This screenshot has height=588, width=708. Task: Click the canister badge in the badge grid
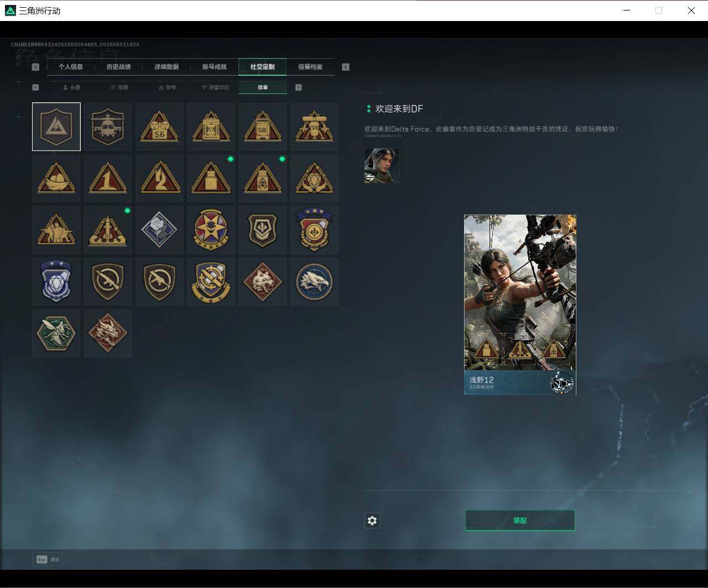(x=263, y=178)
